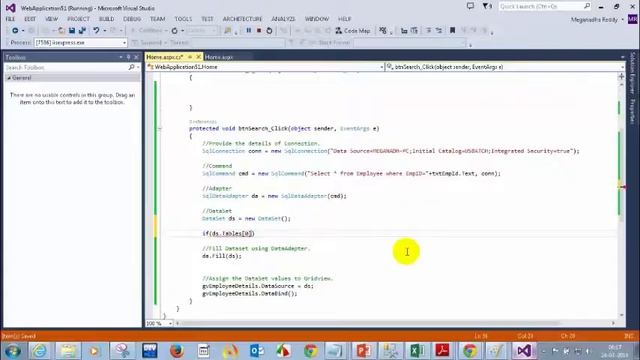Click the uncomment selection toolbar icon
The height and width of the screenshot is (360, 640).
point(439,31)
